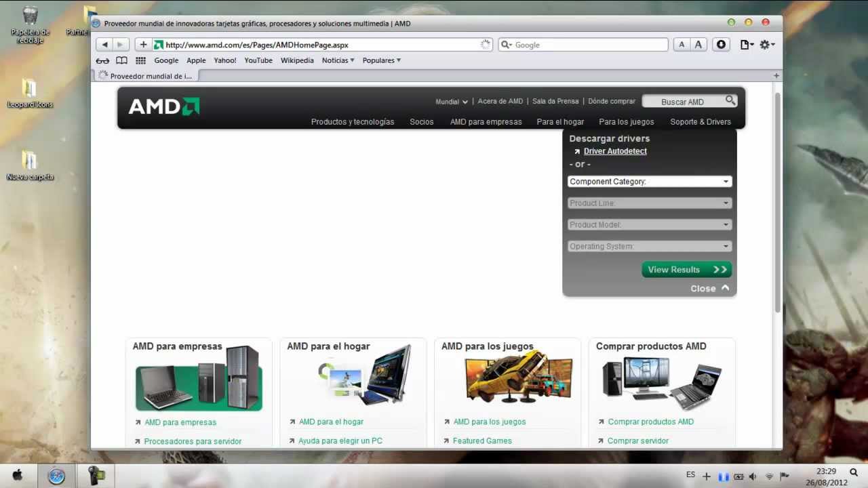The height and width of the screenshot is (488, 868).
Task: Click the volume speaker icon in tray
Action: pos(753,476)
